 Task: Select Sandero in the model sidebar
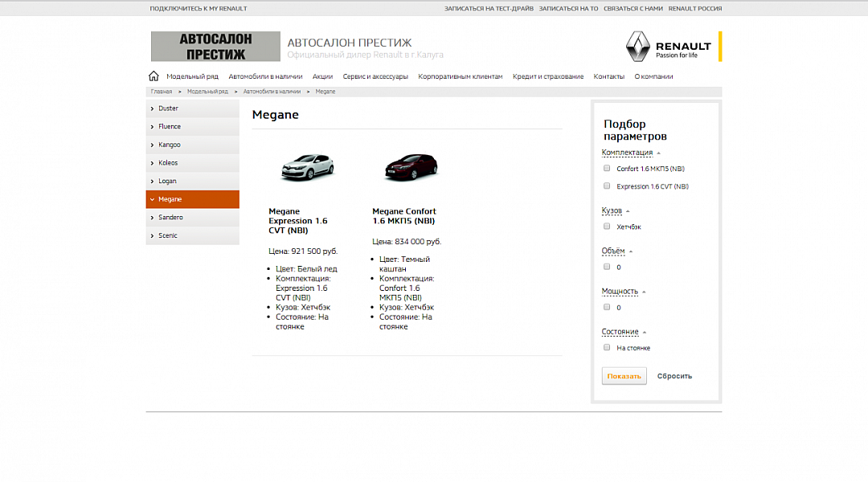(x=170, y=218)
